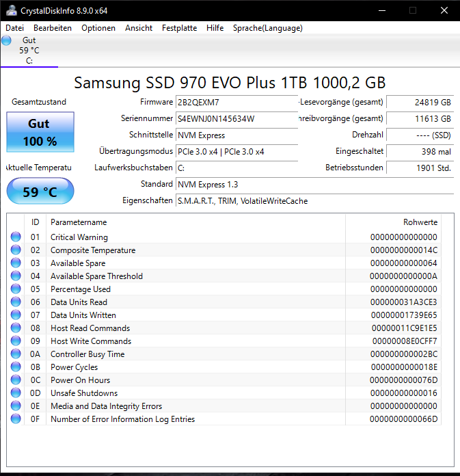Click the Übertragungsmodus field PCIe 3.0 x4

(x=236, y=151)
